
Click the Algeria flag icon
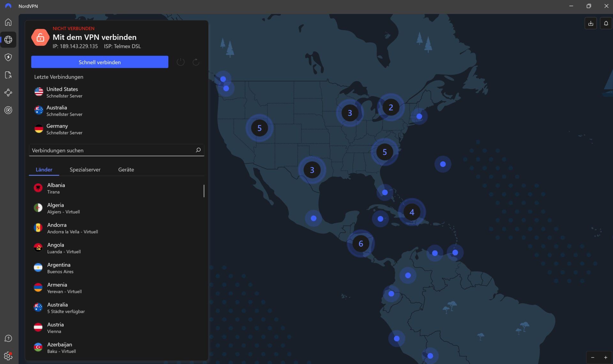38,208
